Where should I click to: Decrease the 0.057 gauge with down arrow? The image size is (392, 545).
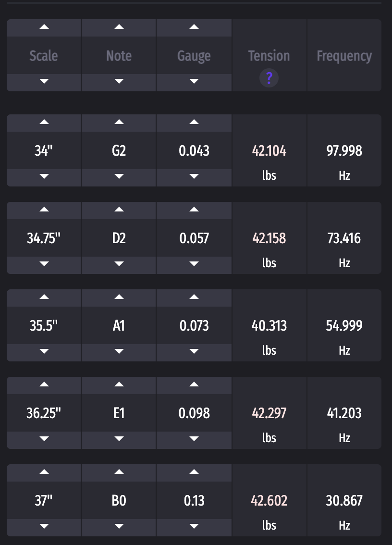(194, 265)
